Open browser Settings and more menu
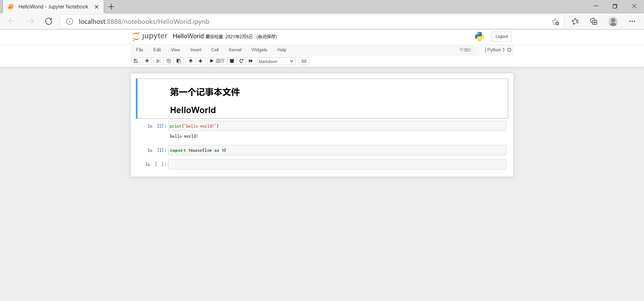 click(632, 21)
